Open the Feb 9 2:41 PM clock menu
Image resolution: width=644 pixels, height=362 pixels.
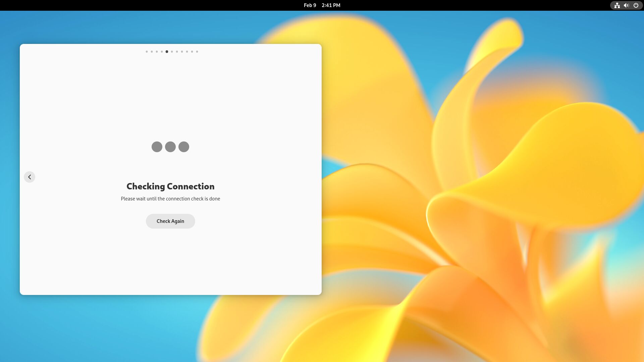click(322, 5)
